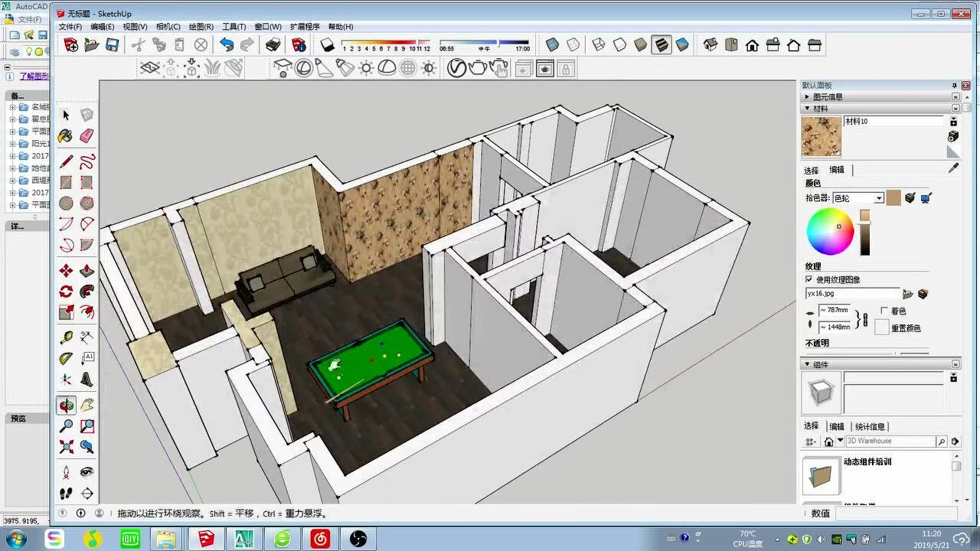Click the 3D Warehouse search button
This screenshot has height=551, width=980.
(942, 442)
